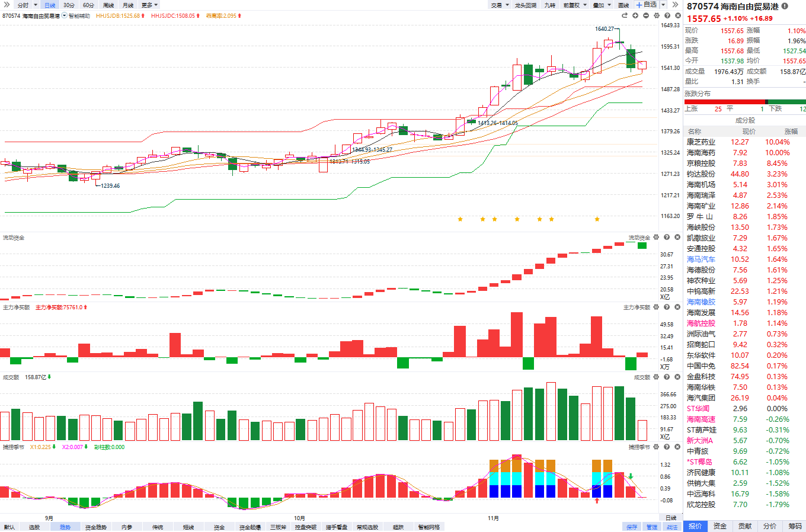Open the 叠加 overlay dropdown
Viewport: 806px width, 532px height.
602,5
